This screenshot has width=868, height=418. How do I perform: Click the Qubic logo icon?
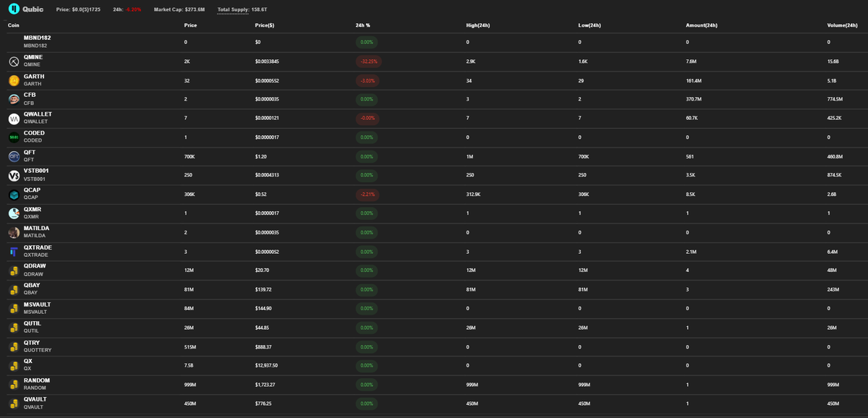[14, 9]
